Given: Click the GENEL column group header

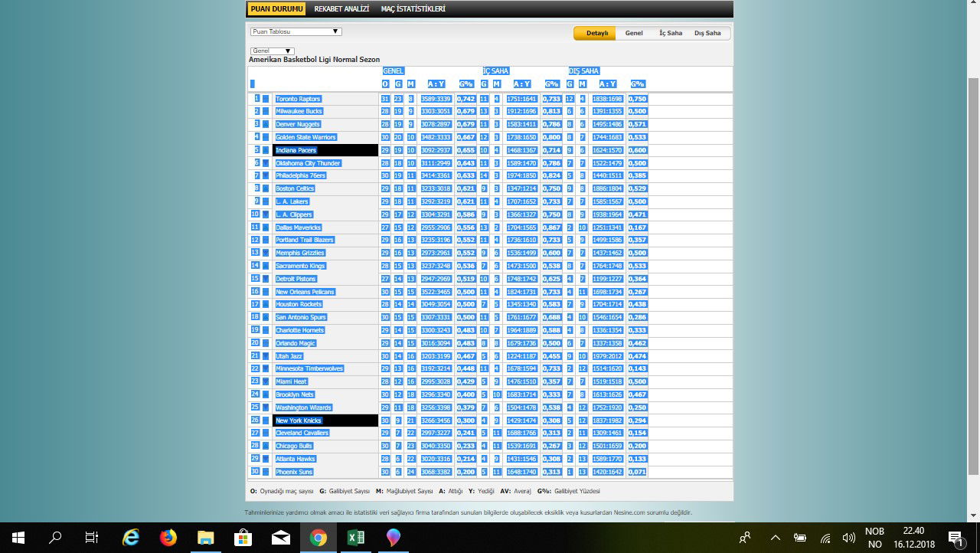Looking at the screenshot, I should point(394,71).
